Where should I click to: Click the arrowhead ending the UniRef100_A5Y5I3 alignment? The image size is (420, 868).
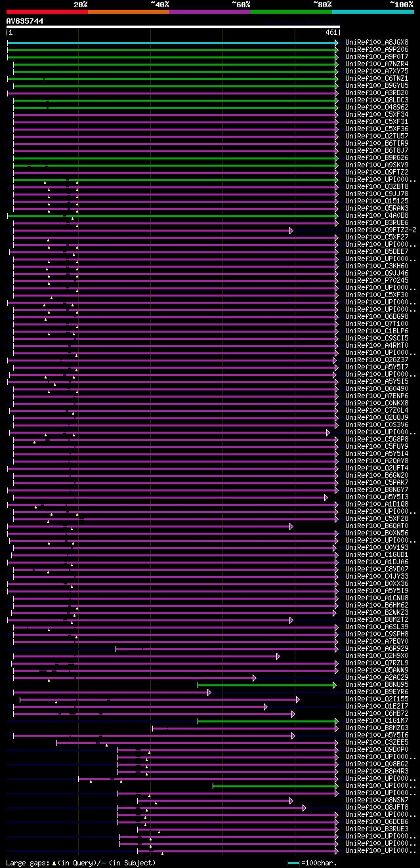[326, 497]
